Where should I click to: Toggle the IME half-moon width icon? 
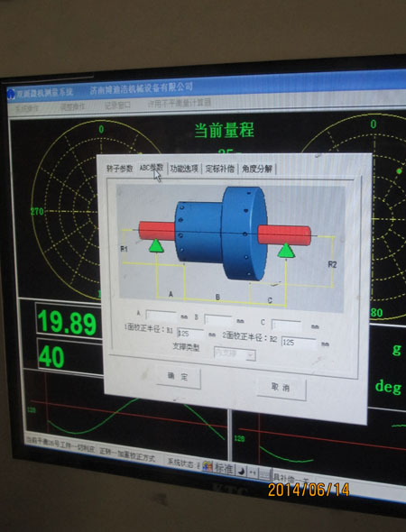pyautogui.click(x=241, y=471)
